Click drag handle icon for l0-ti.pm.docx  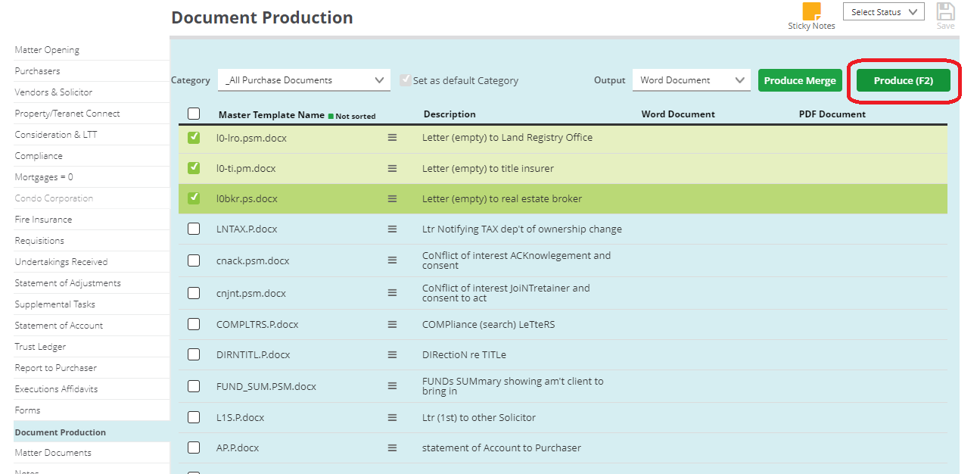click(392, 168)
